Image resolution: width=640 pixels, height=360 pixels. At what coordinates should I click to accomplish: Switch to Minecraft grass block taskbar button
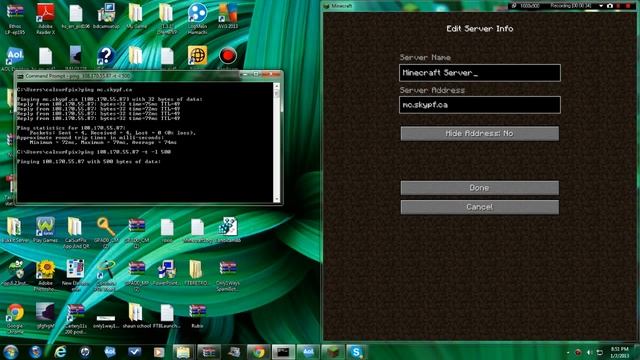click(333, 351)
